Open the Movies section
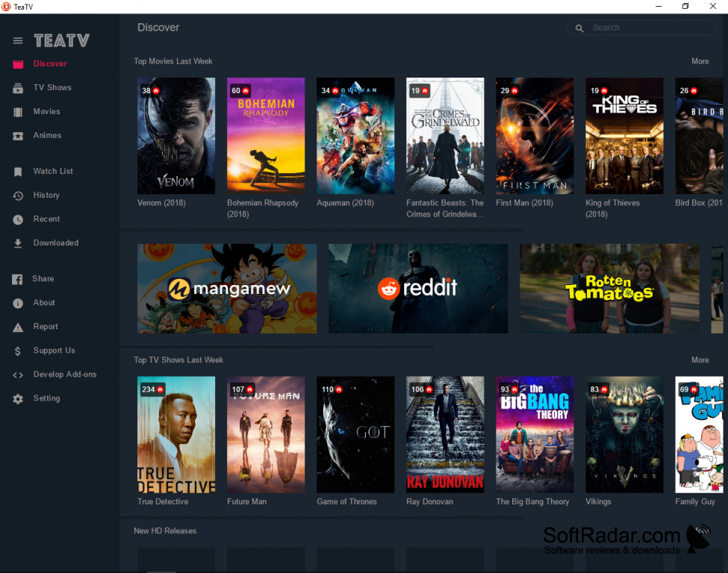The width and height of the screenshot is (728, 573). coord(46,111)
